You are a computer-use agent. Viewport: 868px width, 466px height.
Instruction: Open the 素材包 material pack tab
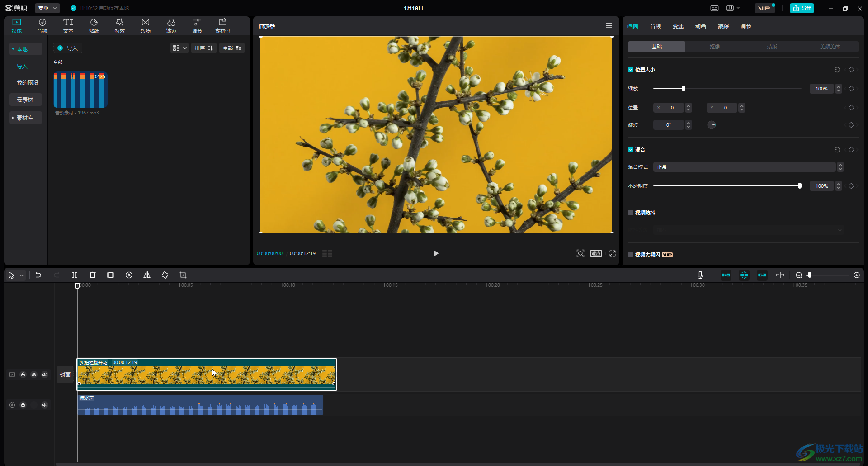(x=222, y=26)
